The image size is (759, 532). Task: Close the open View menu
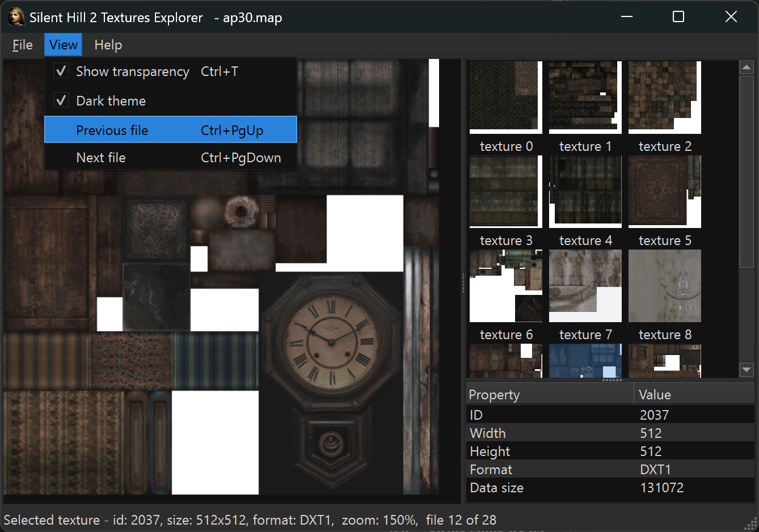coord(63,45)
